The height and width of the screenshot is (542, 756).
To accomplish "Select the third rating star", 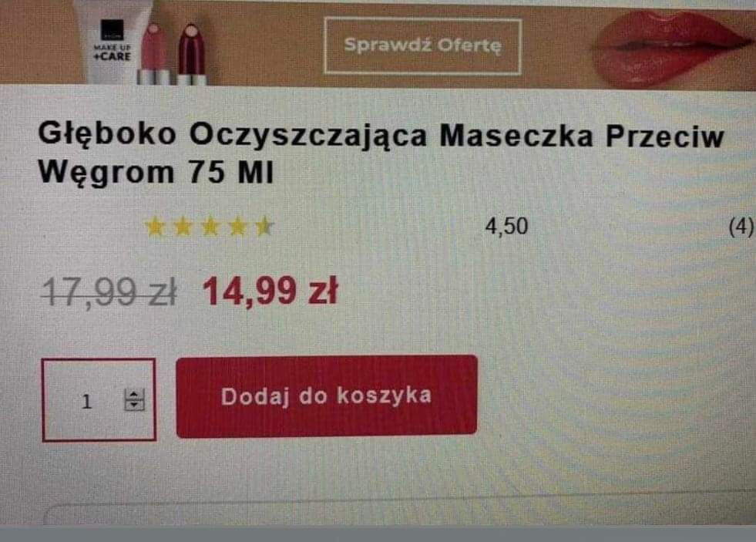I will [x=210, y=227].
